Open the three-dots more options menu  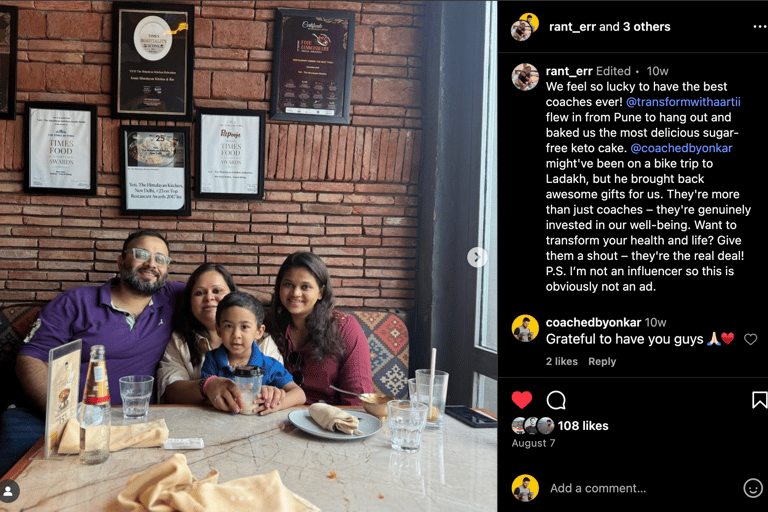tap(759, 26)
